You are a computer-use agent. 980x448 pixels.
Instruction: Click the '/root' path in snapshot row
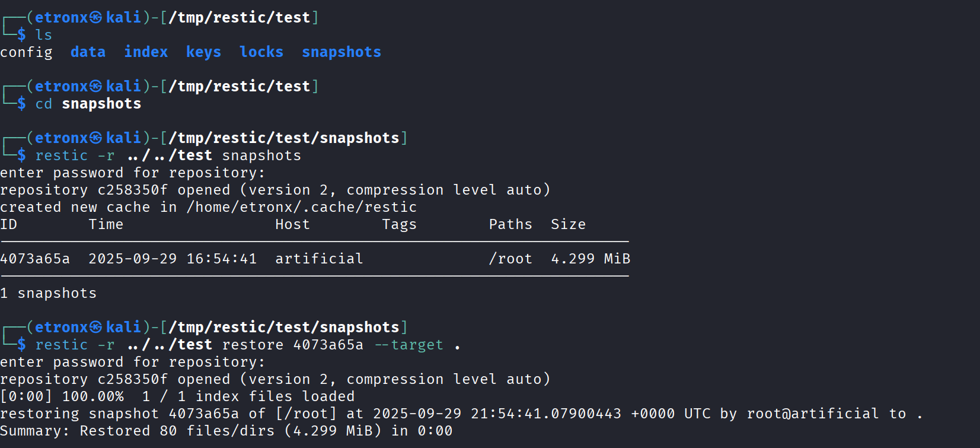point(510,259)
